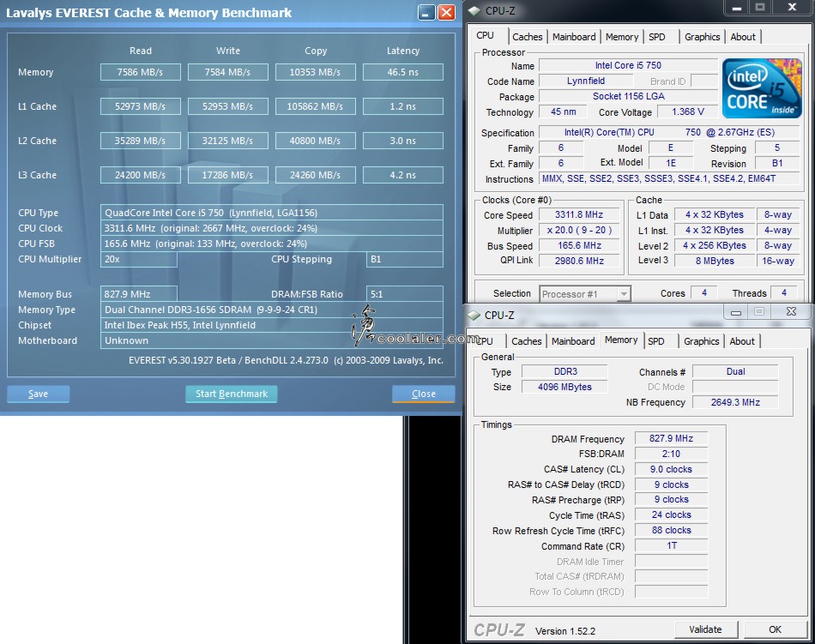Viewport: 815px width, 644px height.
Task: Open Memory tab in top CPU-Z window
Action: (x=622, y=37)
